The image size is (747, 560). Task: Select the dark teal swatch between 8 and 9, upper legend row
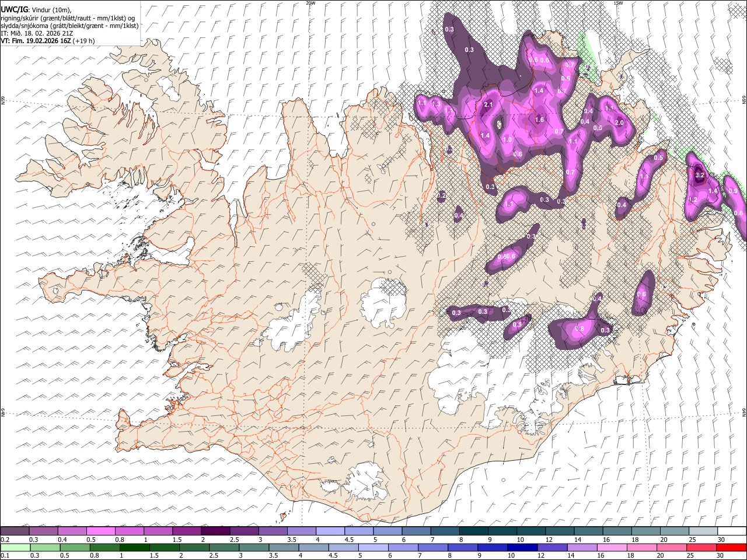pos(473,531)
